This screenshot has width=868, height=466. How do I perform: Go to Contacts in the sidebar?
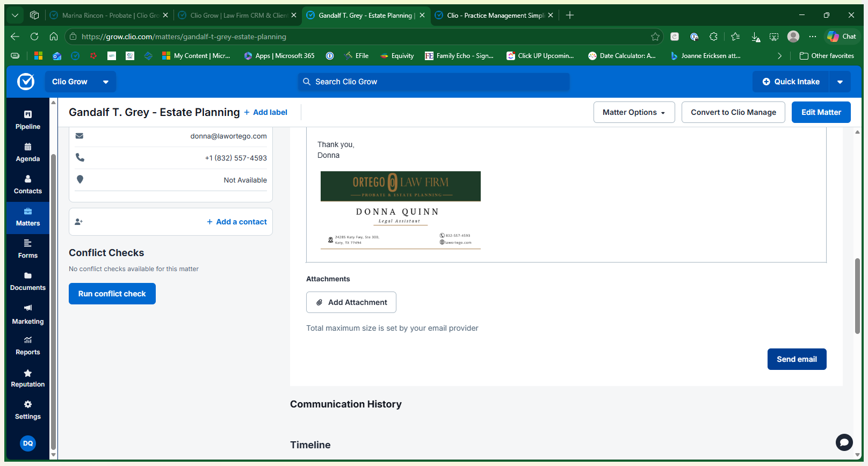click(x=28, y=185)
